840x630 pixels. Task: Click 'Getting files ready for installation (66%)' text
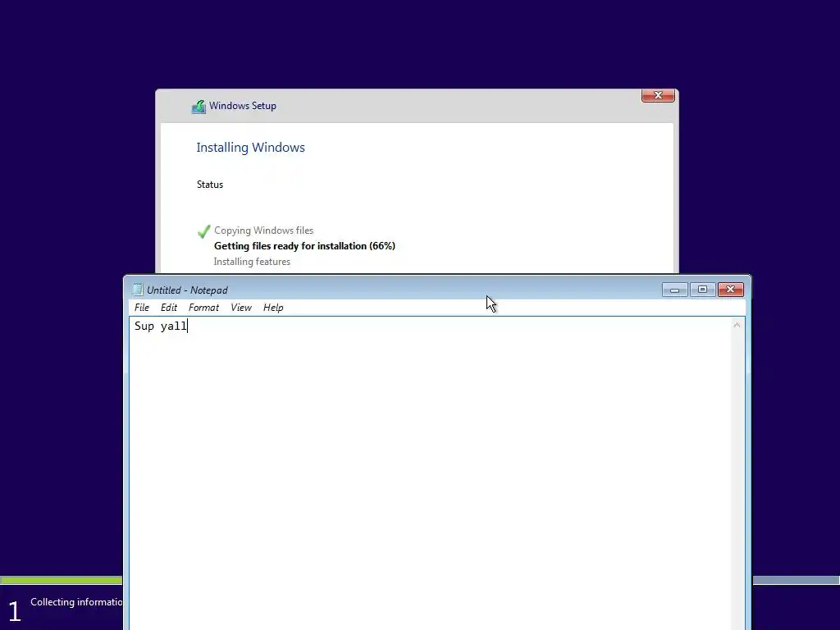click(x=304, y=246)
